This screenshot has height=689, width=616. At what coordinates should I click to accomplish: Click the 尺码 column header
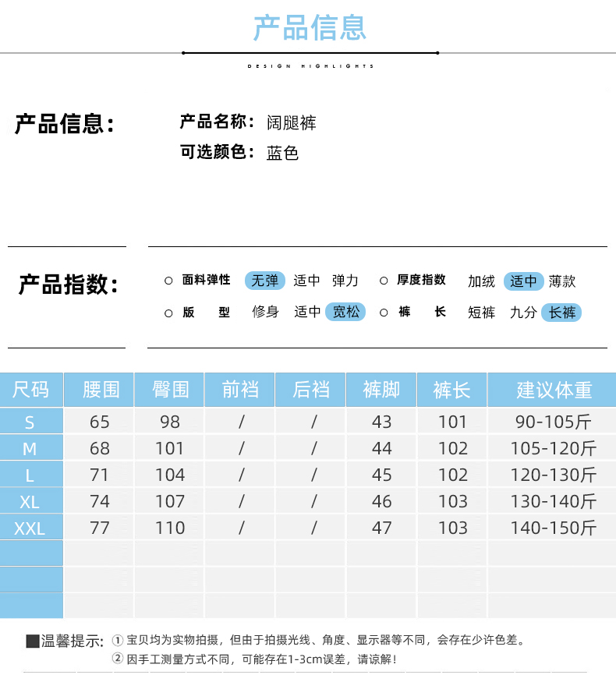pyautogui.click(x=30, y=390)
